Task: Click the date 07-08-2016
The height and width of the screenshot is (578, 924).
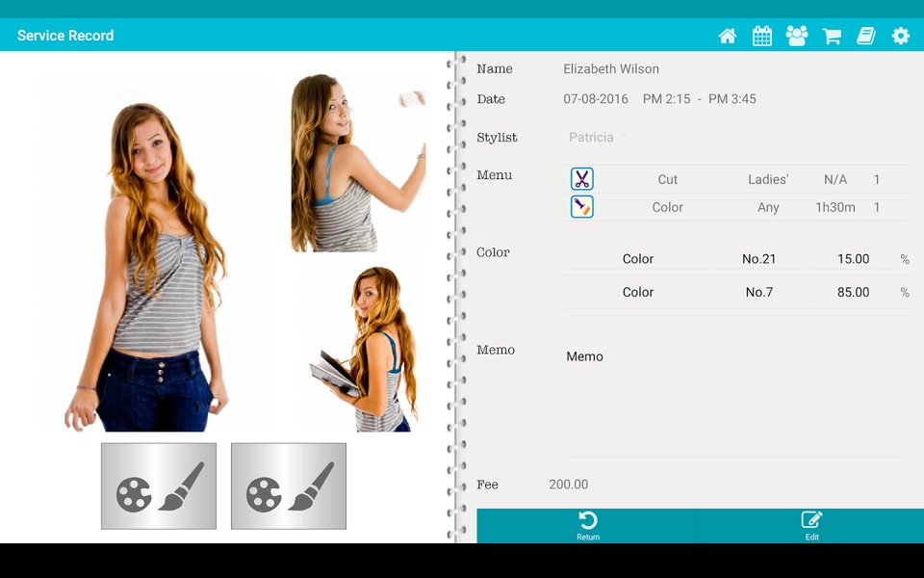Action: [x=596, y=99]
